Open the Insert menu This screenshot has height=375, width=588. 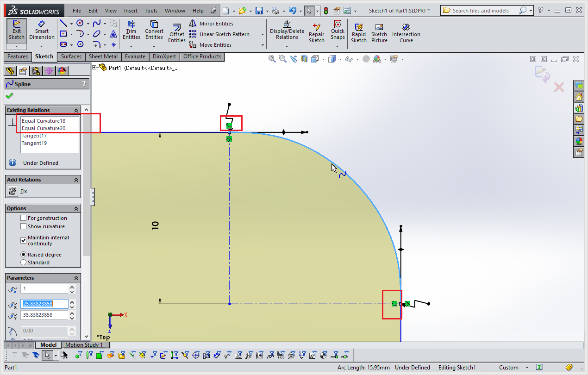pos(131,10)
